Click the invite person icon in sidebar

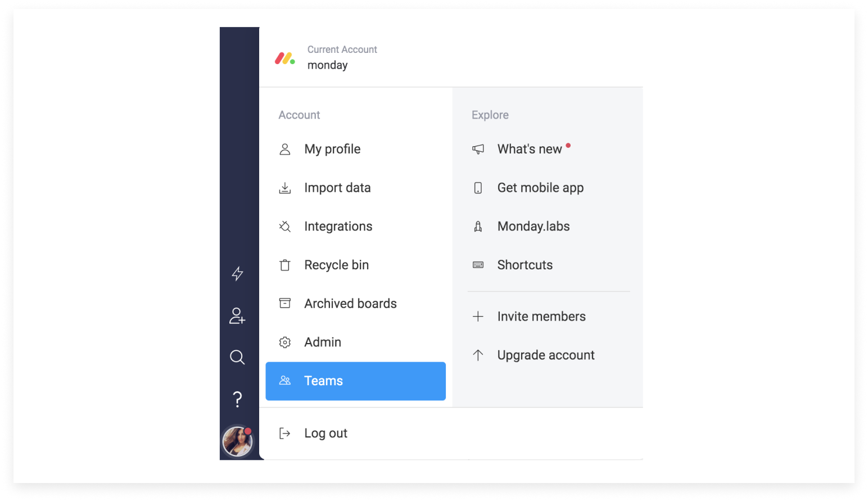[237, 316]
